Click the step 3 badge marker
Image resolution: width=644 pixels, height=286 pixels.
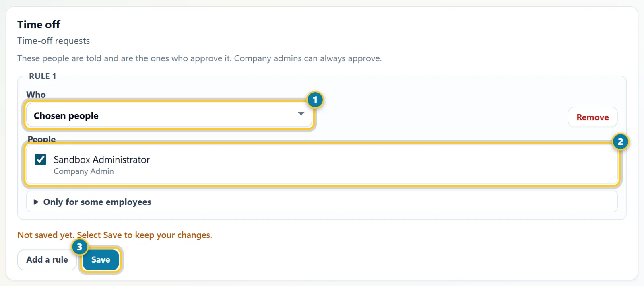tap(79, 247)
